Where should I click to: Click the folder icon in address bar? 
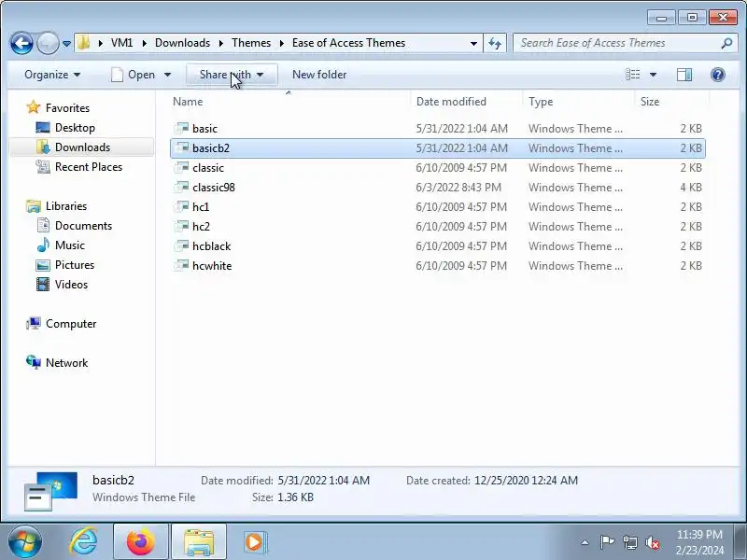(83, 43)
